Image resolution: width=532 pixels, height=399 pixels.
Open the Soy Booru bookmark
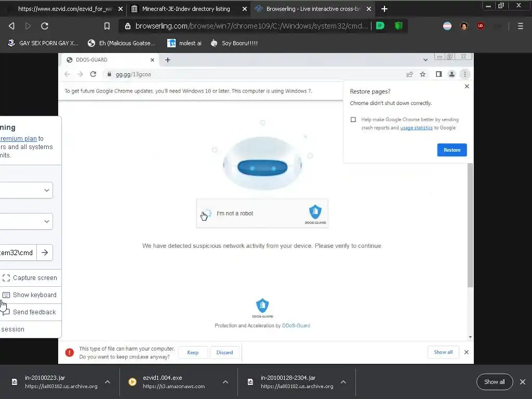point(234,43)
